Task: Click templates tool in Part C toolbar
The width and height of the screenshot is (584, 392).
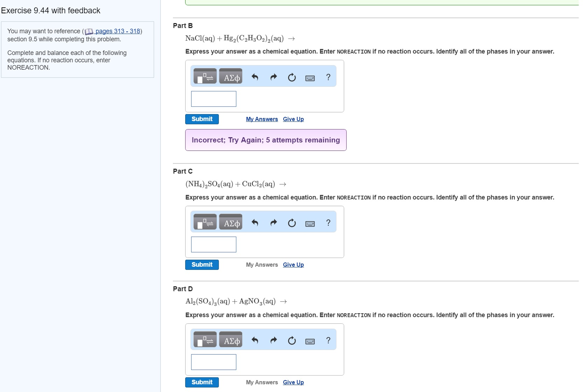Action: 205,222
